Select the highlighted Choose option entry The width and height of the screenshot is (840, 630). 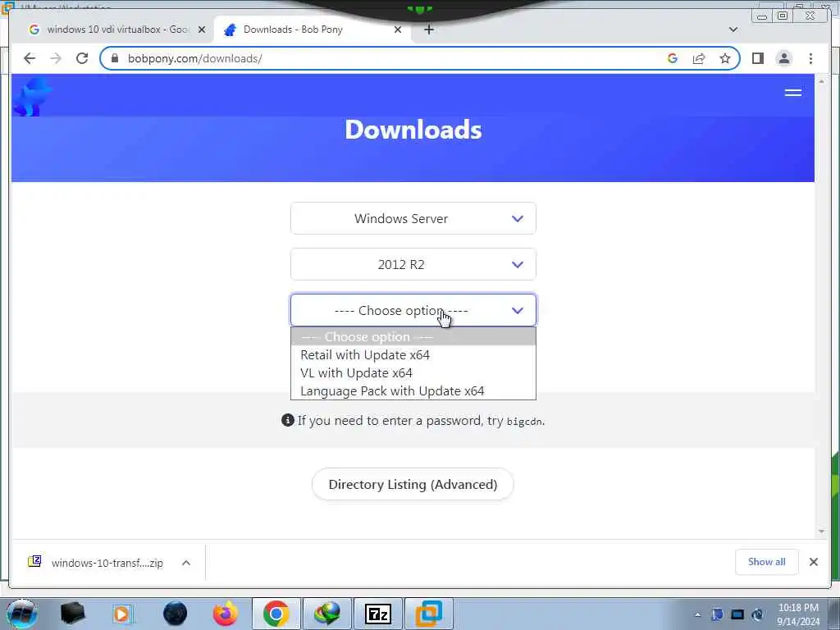tap(413, 337)
